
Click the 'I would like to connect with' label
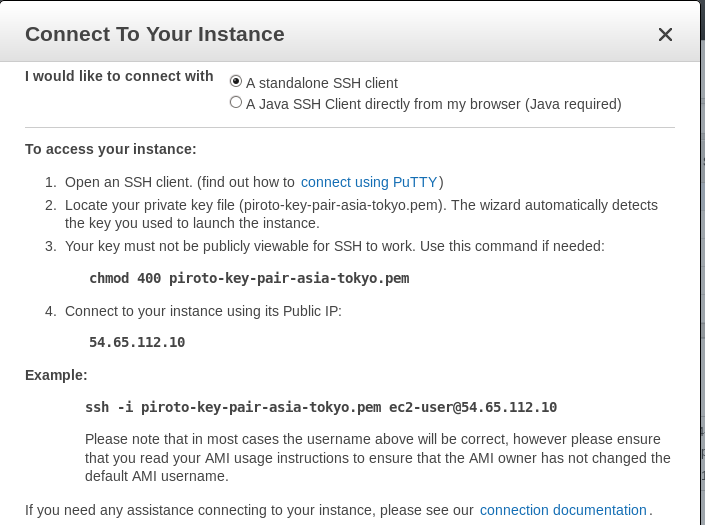pos(119,76)
